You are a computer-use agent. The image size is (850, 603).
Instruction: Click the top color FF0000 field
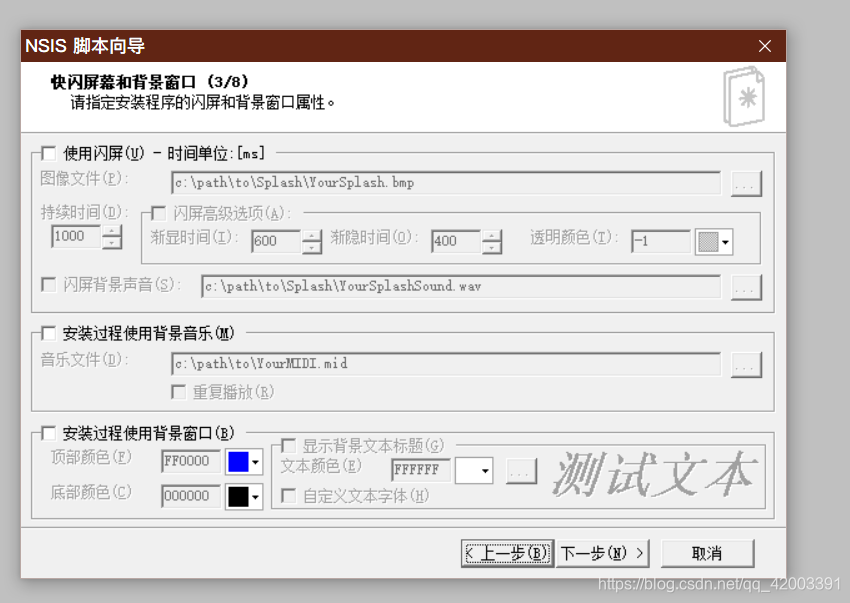191,461
